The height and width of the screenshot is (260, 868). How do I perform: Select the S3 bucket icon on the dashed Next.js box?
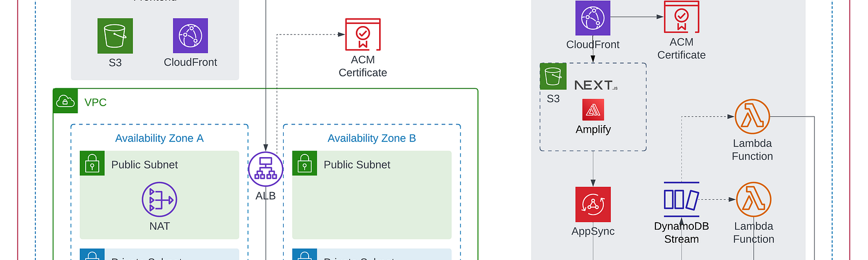point(553,76)
